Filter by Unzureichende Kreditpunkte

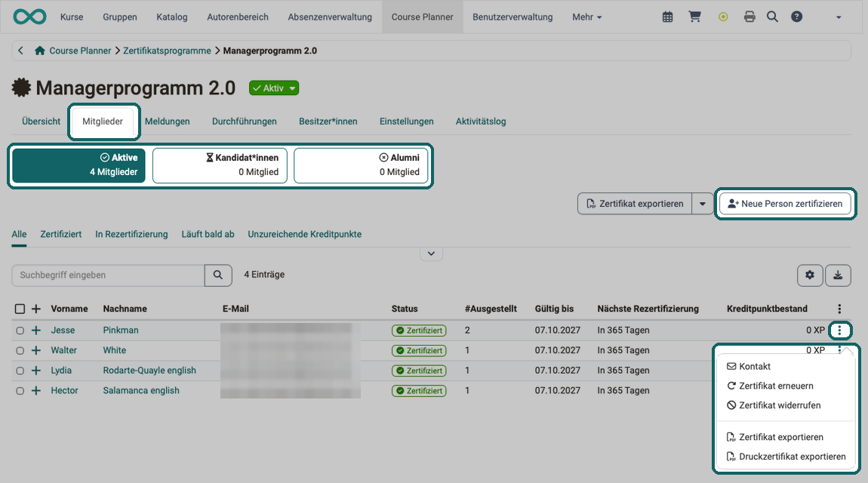tap(304, 234)
